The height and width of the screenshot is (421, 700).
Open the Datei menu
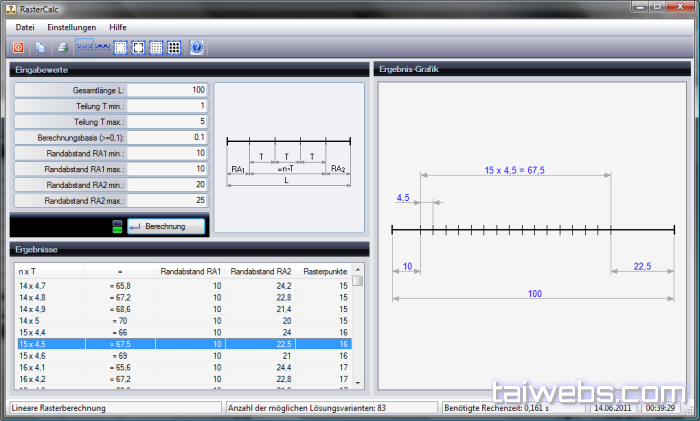(x=25, y=26)
